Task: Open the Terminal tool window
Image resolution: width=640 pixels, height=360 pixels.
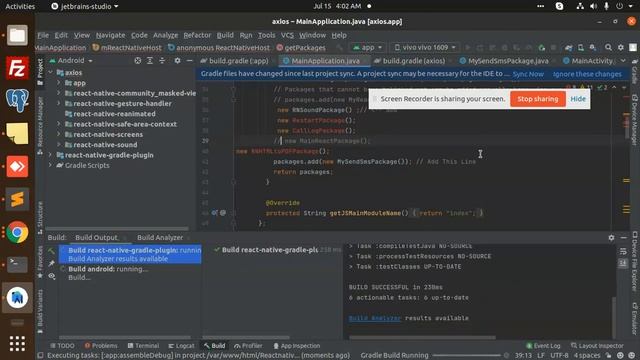Action: click(143, 346)
